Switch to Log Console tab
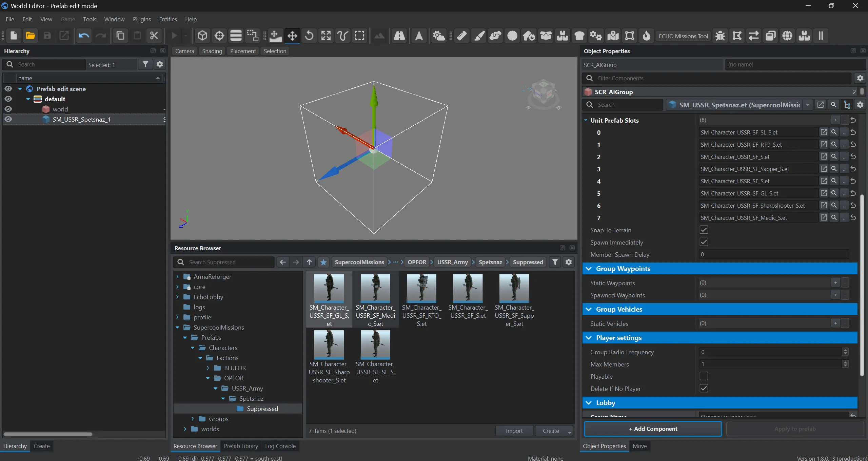 pyautogui.click(x=280, y=446)
